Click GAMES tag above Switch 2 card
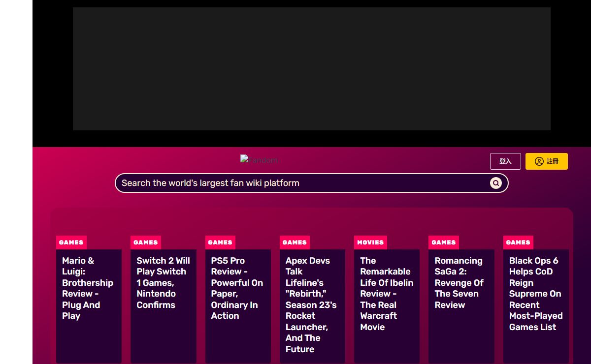Viewport: 591px width, 364px height. 146,243
